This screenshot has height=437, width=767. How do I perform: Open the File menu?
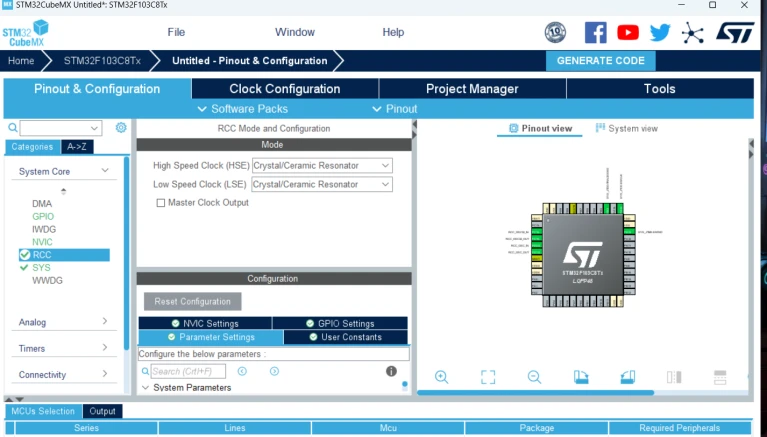coord(176,32)
